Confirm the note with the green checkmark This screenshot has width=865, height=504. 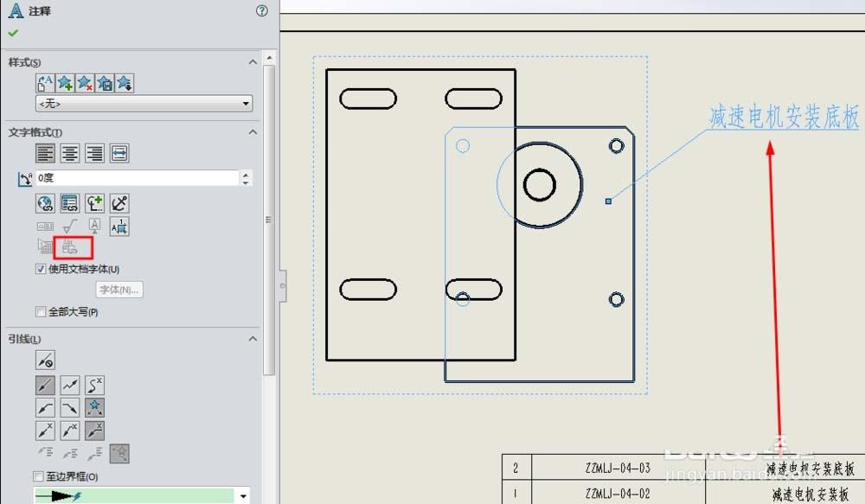click(16, 32)
